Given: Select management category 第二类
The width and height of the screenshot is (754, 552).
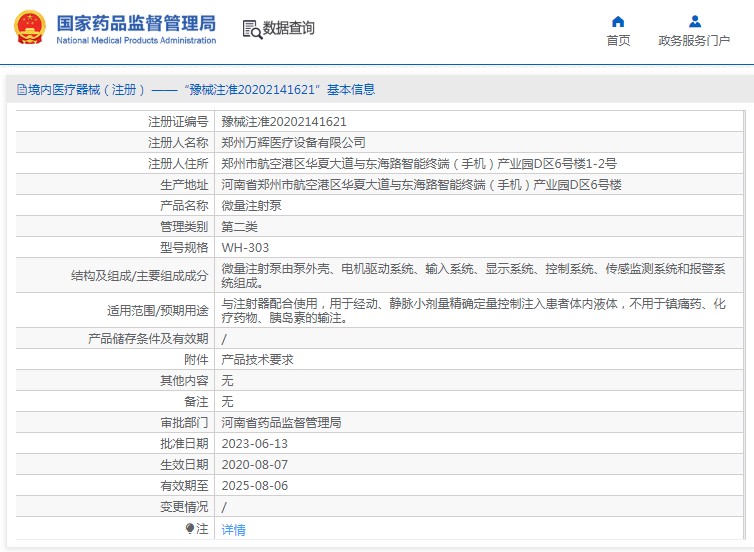Looking at the screenshot, I should 239,226.
